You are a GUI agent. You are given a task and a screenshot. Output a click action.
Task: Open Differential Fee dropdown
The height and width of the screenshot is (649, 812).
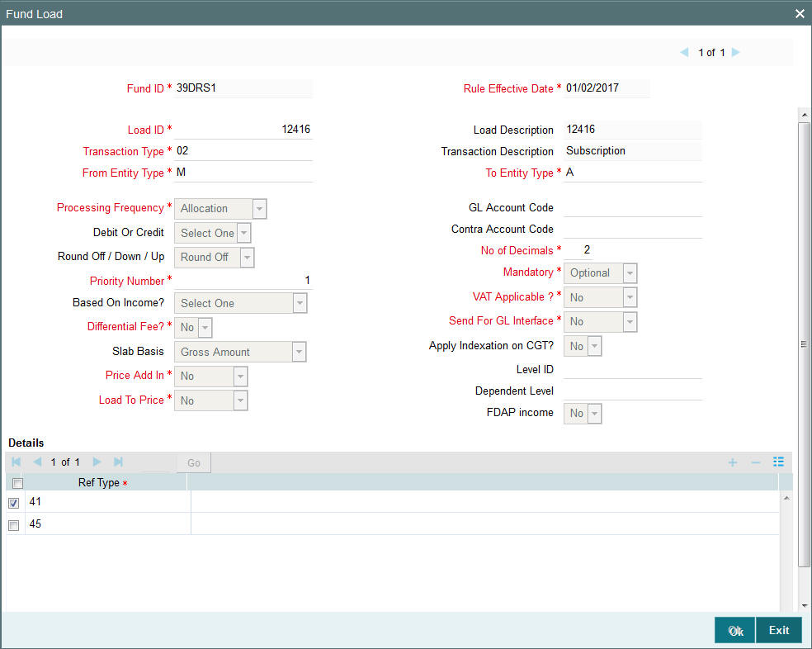(x=193, y=328)
